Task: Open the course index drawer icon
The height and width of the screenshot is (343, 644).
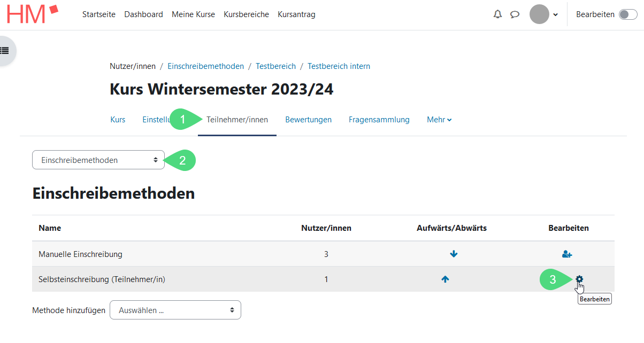Action: tap(5, 51)
